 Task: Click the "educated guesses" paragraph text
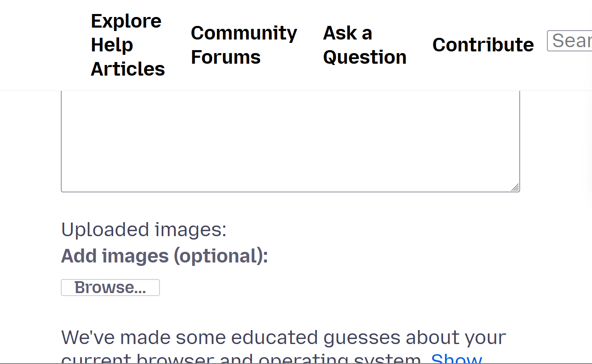pos(283,338)
